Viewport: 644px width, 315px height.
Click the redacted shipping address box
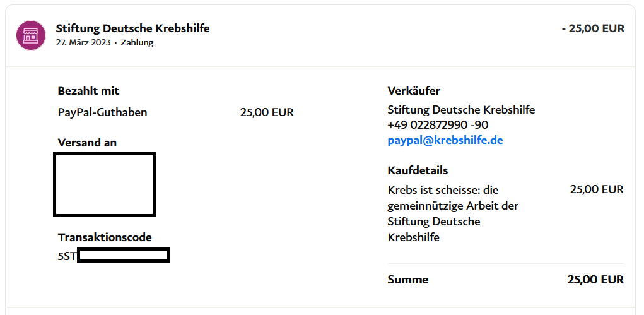(x=105, y=184)
